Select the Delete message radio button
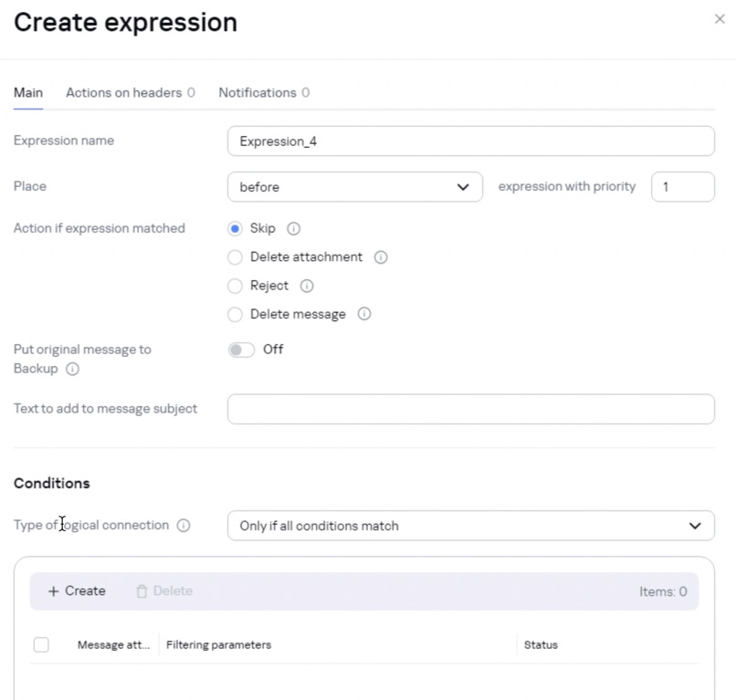Image resolution: width=736 pixels, height=700 pixels. tap(236, 314)
